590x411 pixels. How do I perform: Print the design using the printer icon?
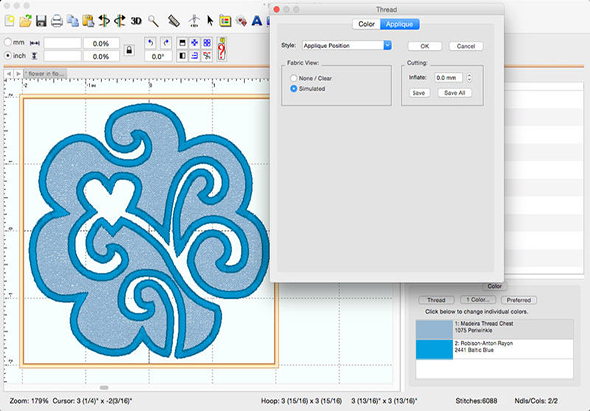[x=57, y=21]
